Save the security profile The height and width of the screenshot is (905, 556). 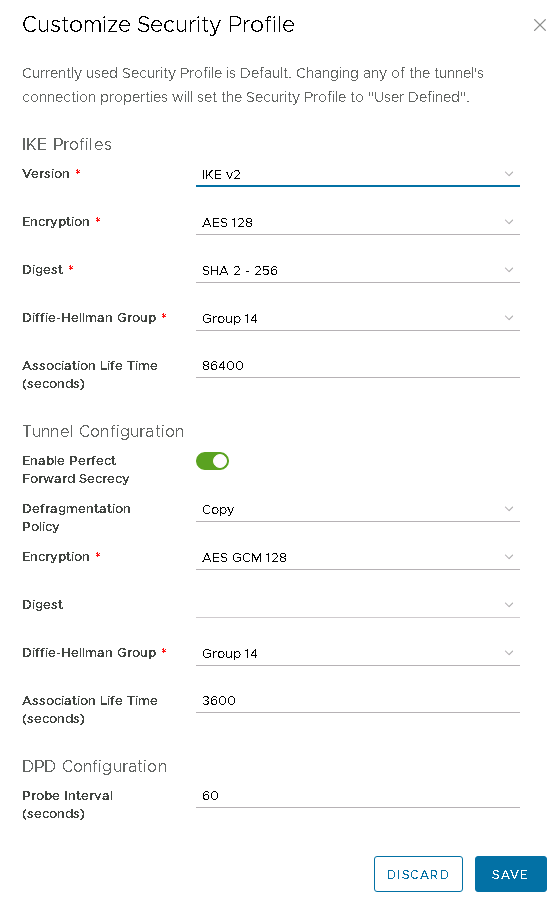[x=510, y=874]
